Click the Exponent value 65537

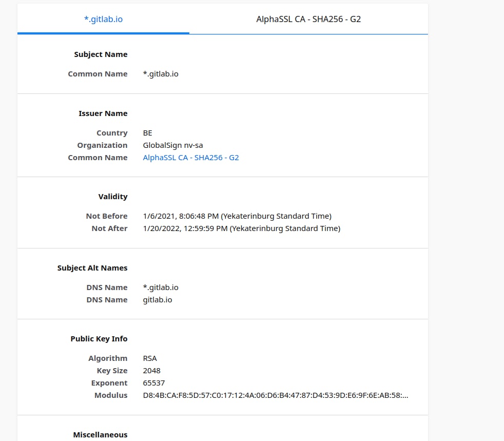point(154,383)
